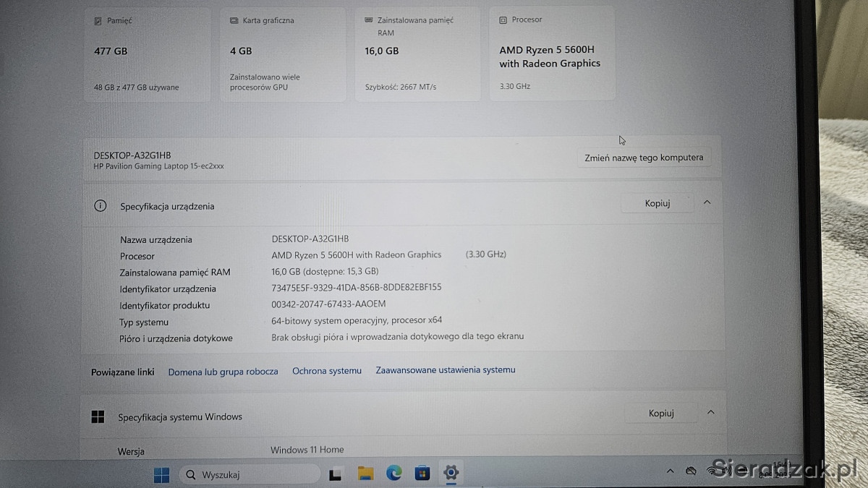Click the Karta graficzna card icon

234,21
